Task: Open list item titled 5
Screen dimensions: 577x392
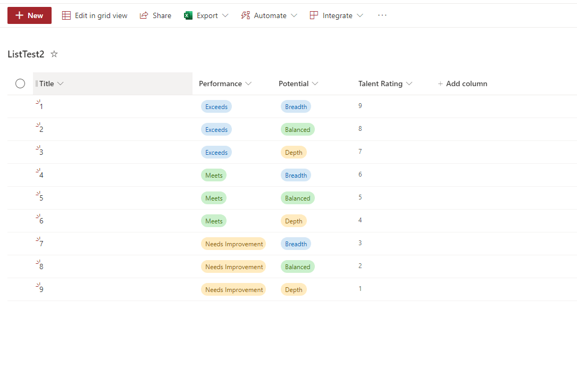Action: pyautogui.click(x=41, y=198)
